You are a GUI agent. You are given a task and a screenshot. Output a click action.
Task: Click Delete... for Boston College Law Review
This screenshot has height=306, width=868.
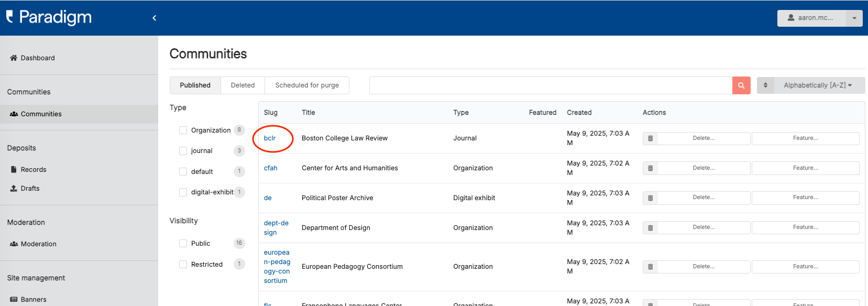(704, 138)
